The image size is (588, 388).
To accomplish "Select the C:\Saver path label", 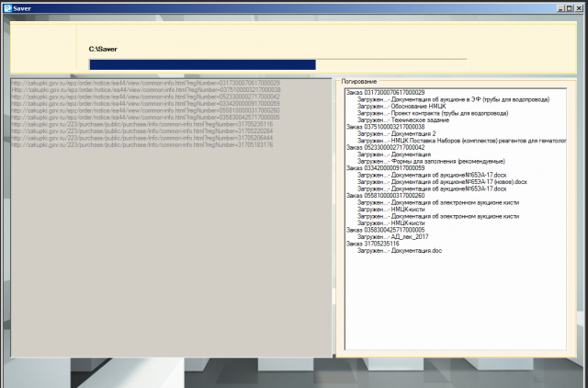I will pyautogui.click(x=103, y=49).
